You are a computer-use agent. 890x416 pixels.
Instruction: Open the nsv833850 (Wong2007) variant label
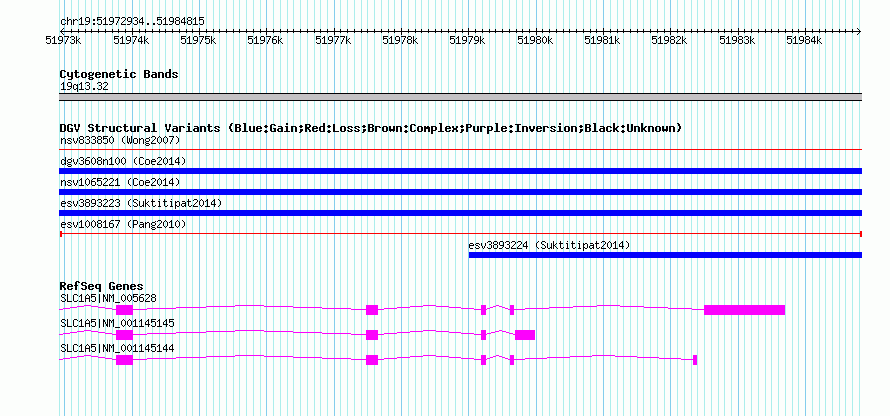120,140
